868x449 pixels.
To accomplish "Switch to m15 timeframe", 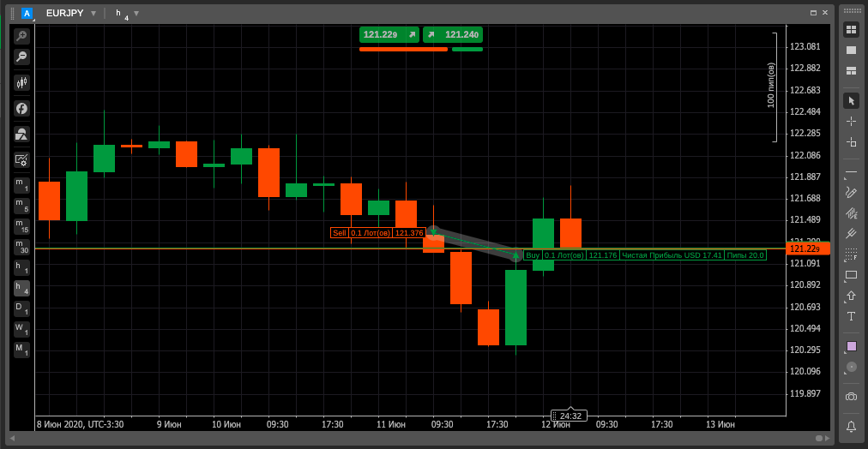I will [x=21, y=226].
